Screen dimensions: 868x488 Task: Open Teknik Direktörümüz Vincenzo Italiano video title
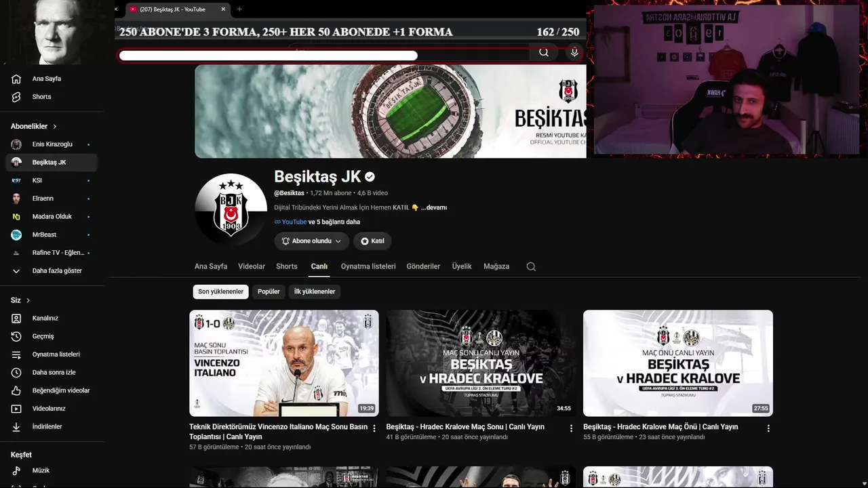(x=279, y=432)
